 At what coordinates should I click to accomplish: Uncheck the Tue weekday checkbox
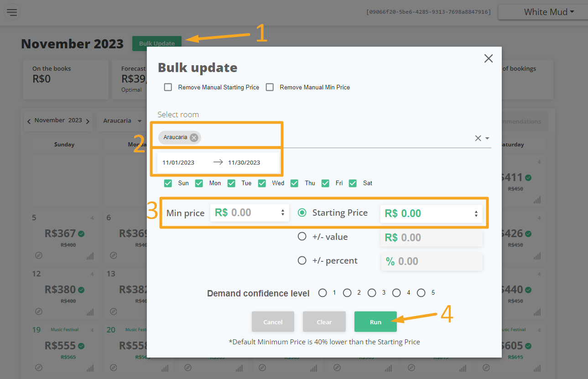[x=231, y=183]
